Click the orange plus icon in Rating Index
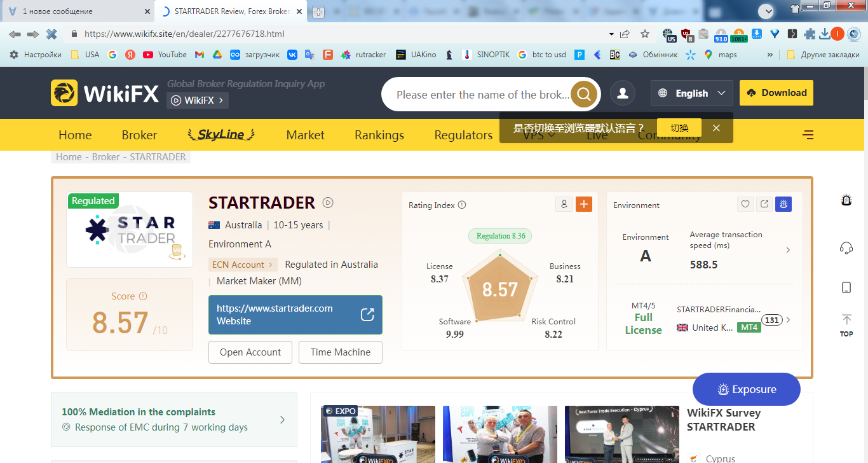This screenshot has width=868, height=463. (x=583, y=204)
